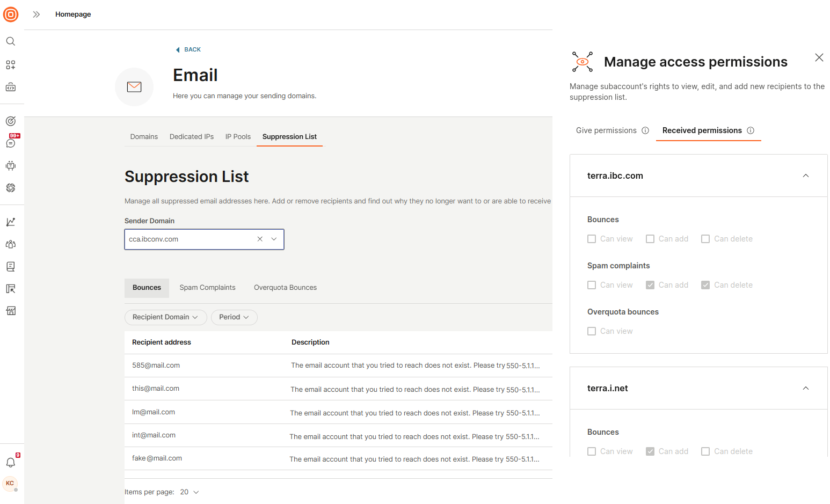The height and width of the screenshot is (504, 830).
Task: Click the orange Infobip logo at the top
Action: 11,14
